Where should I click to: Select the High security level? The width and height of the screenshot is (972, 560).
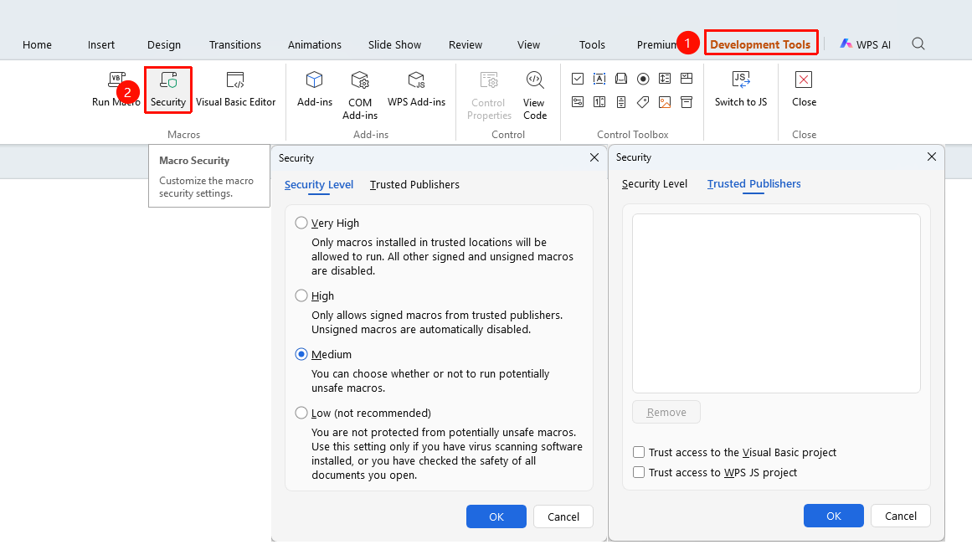pos(301,296)
